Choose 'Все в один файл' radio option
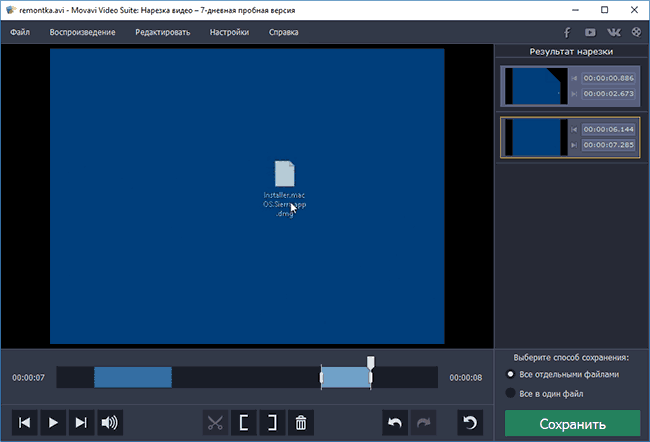 (x=513, y=393)
